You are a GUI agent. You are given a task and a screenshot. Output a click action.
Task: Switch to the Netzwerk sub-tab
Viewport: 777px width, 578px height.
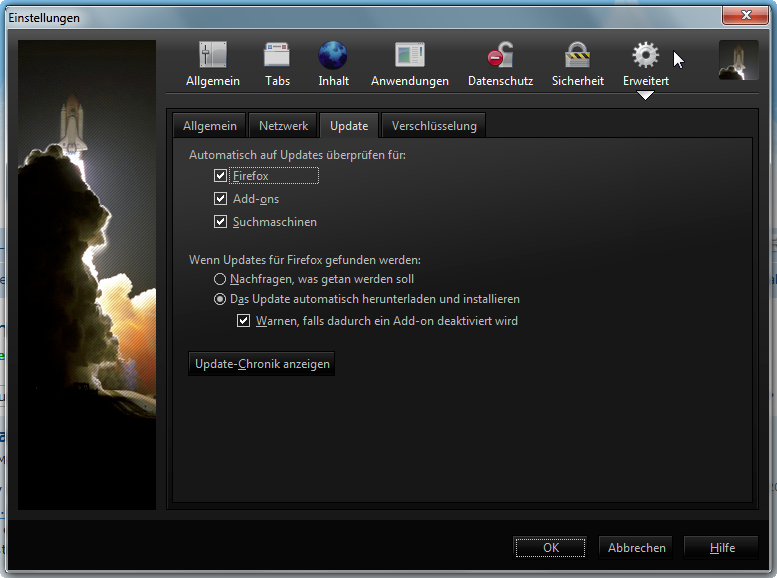click(283, 126)
